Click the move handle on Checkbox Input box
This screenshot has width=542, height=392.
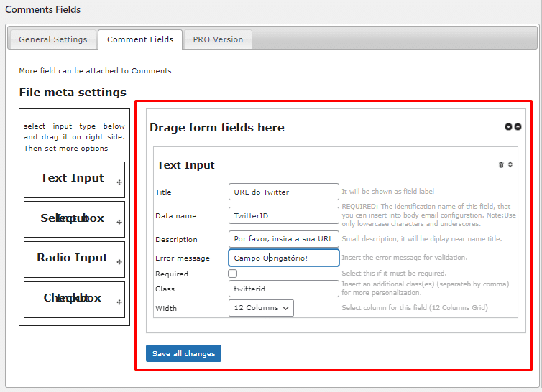point(119,302)
